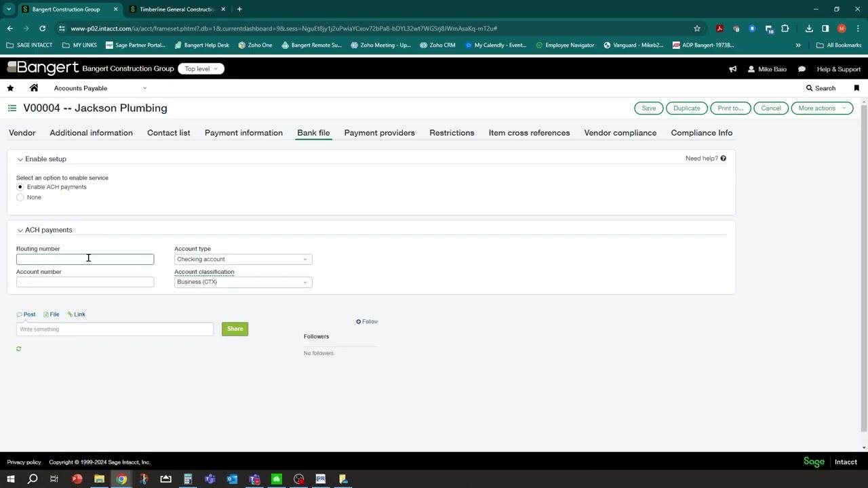Open Help & Support
This screenshot has width=868, height=488.
838,69
